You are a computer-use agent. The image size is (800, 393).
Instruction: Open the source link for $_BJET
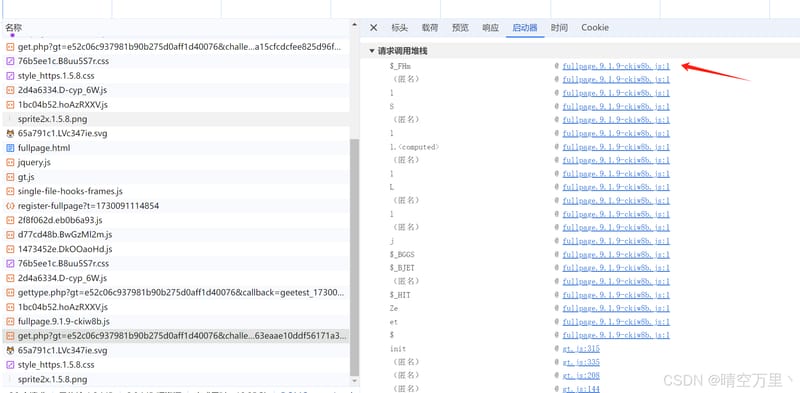[x=616, y=268]
